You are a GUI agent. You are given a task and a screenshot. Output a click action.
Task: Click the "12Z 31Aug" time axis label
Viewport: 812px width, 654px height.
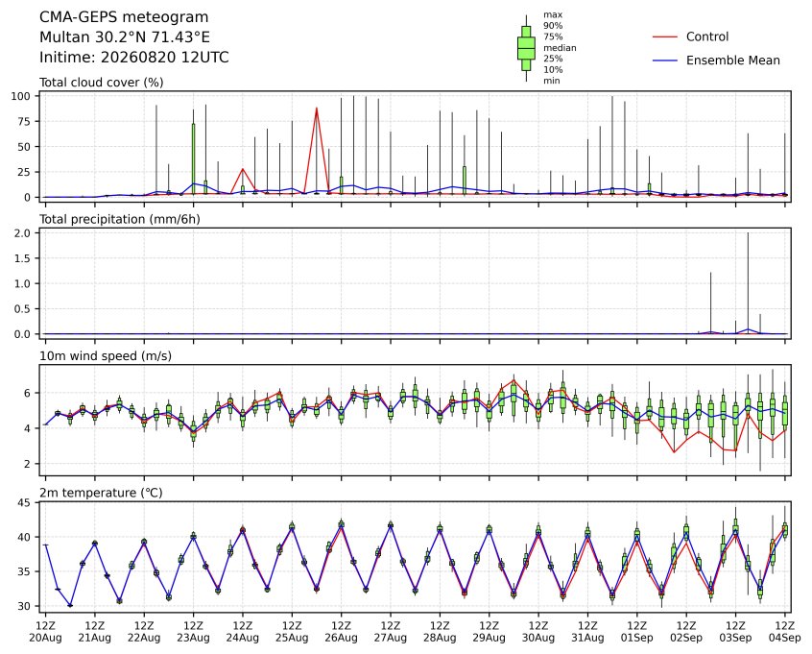click(587, 632)
